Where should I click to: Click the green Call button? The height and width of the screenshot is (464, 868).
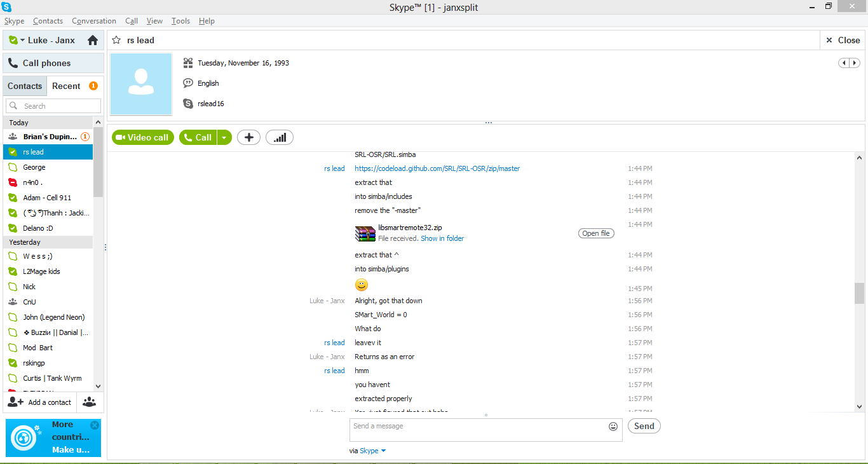198,137
